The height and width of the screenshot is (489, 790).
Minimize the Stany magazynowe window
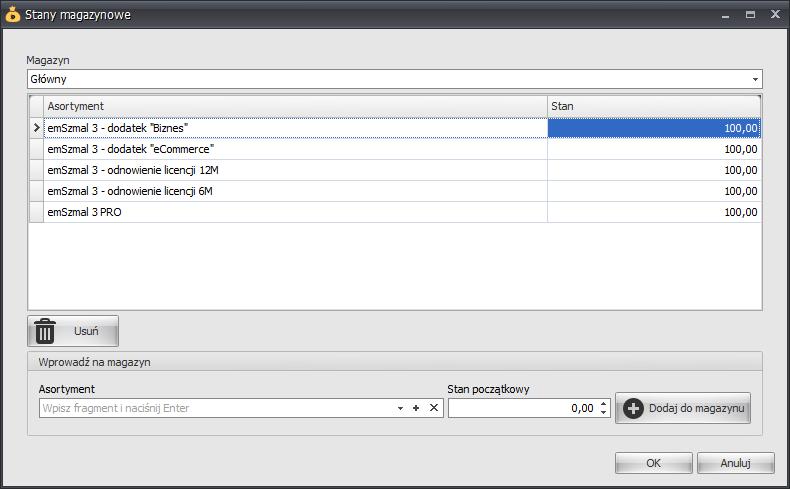726,15
